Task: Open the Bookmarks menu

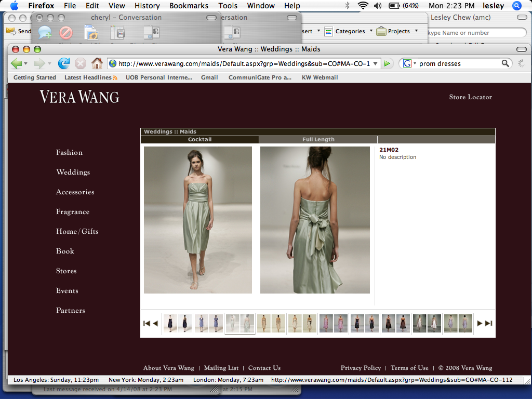Action: (189, 6)
